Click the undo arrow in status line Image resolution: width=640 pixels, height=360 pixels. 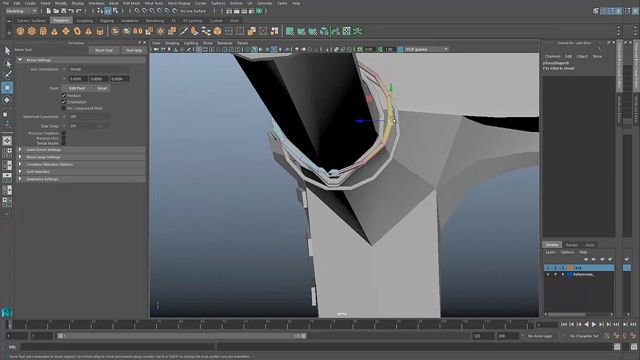coord(71,11)
